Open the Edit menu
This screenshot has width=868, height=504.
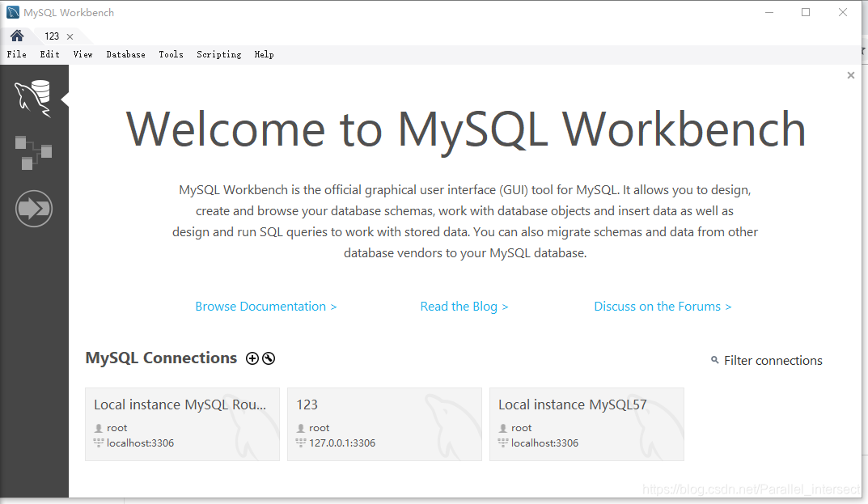[x=49, y=54]
